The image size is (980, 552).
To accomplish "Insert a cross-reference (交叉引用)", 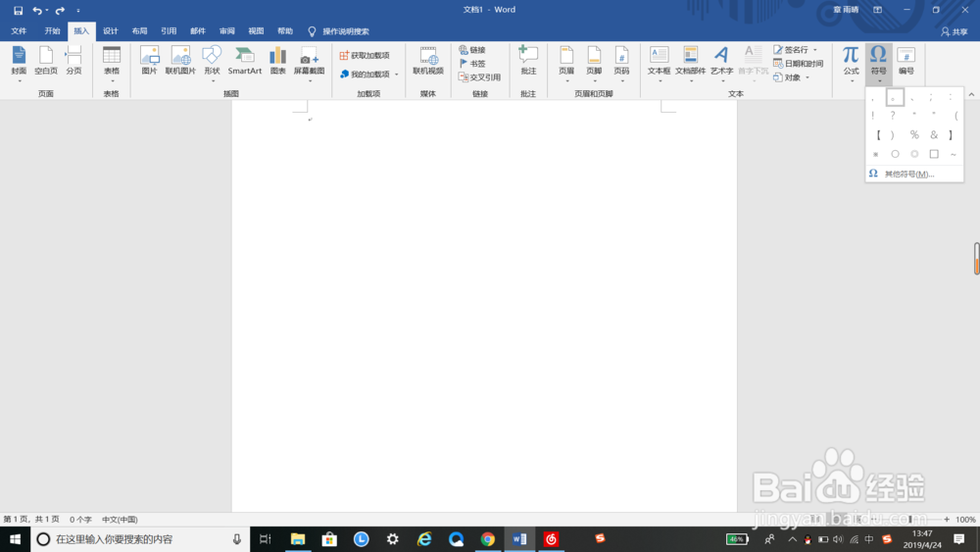I will tap(480, 77).
